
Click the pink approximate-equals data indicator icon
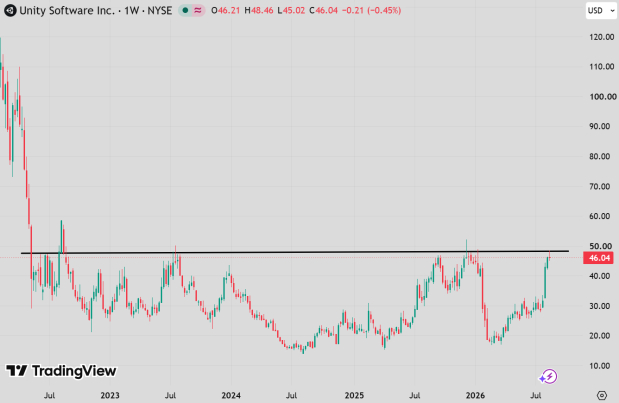(198, 10)
